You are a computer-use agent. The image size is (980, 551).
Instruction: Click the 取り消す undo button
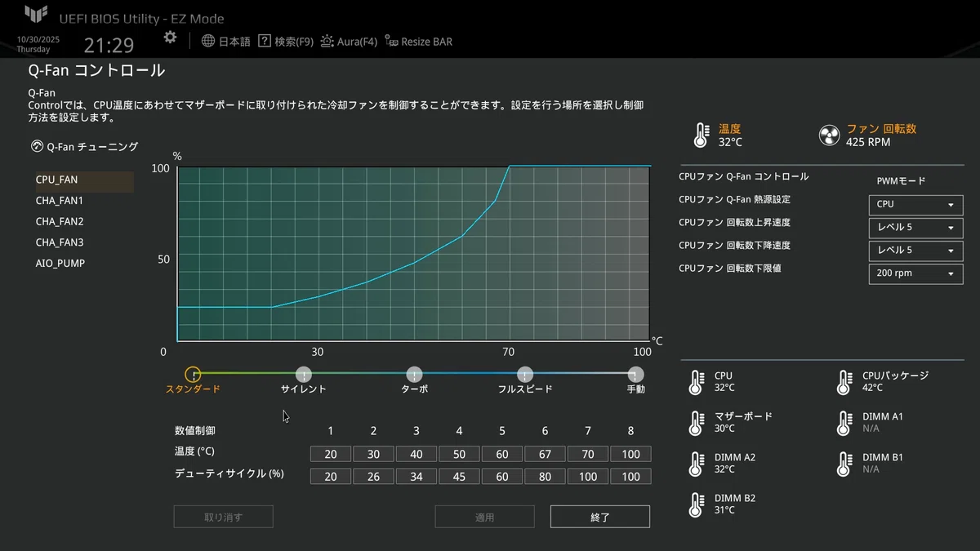223,517
